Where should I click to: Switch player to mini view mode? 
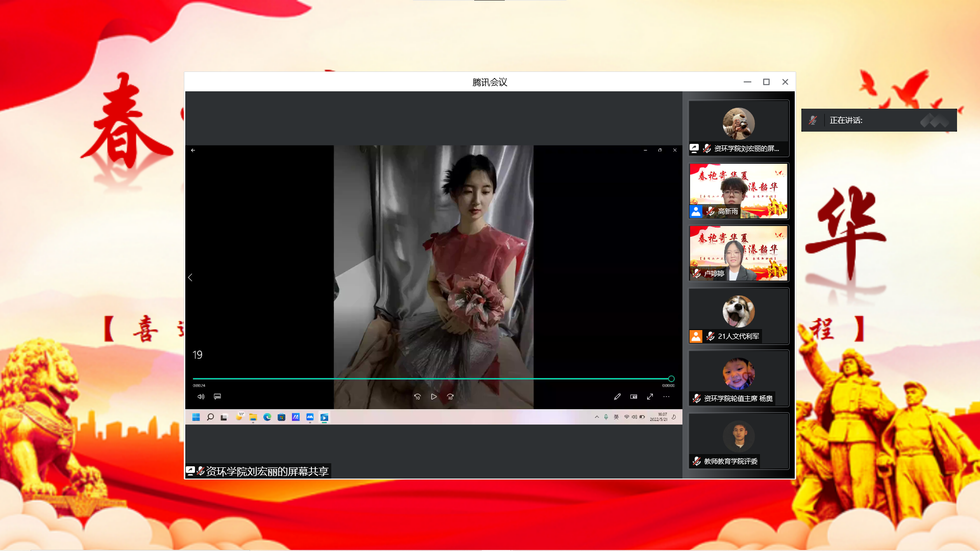pos(633,396)
